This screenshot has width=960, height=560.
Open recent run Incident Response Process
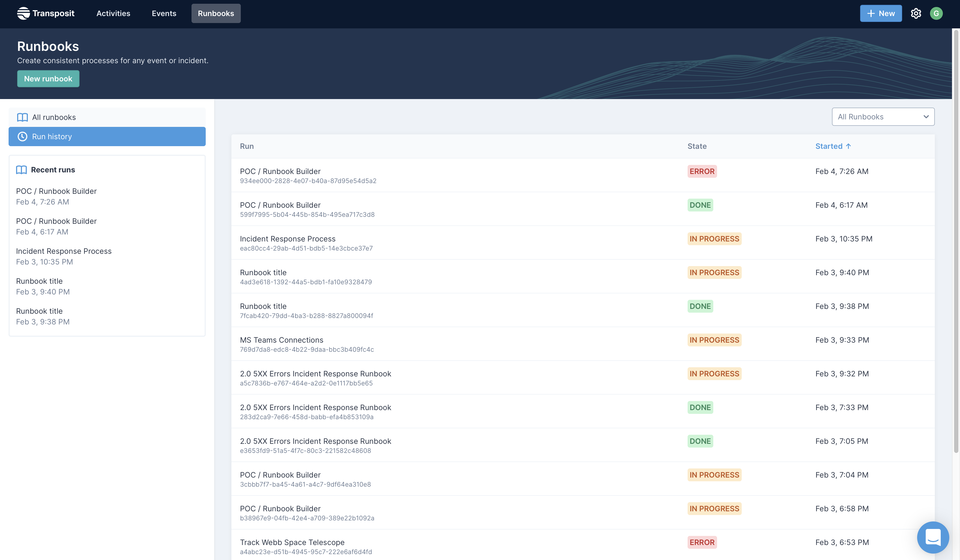pyautogui.click(x=64, y=251)
